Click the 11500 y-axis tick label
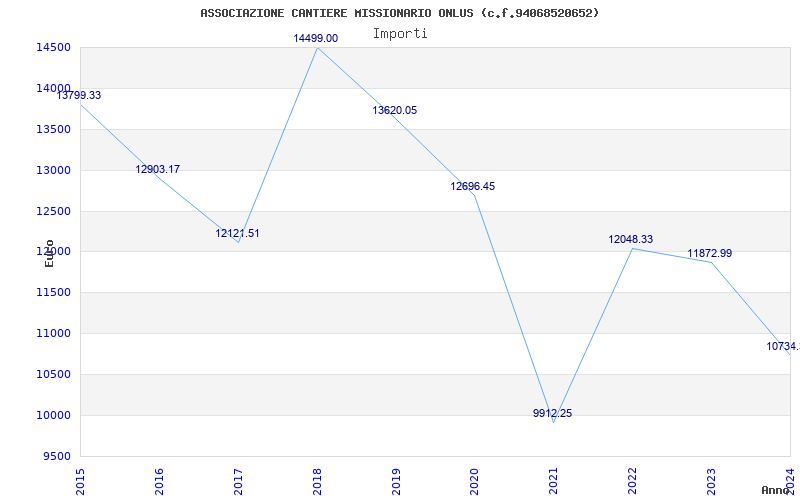The height and width of the screenshot is (500, 800). 53,293
